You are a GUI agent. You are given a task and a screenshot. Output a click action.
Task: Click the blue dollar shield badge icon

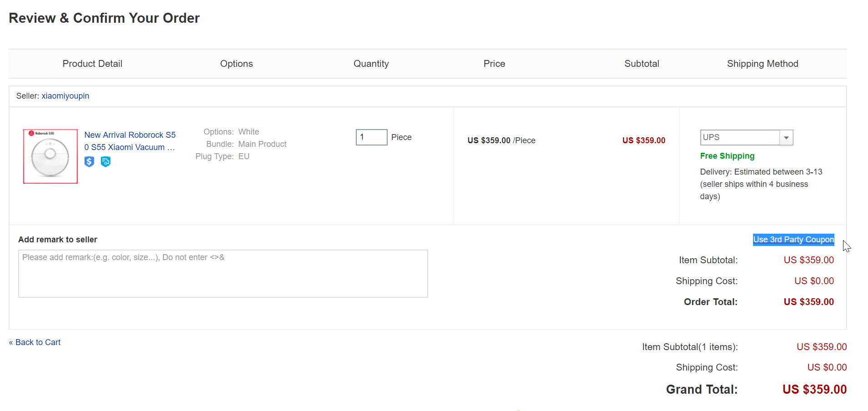[x=90, y=162]
